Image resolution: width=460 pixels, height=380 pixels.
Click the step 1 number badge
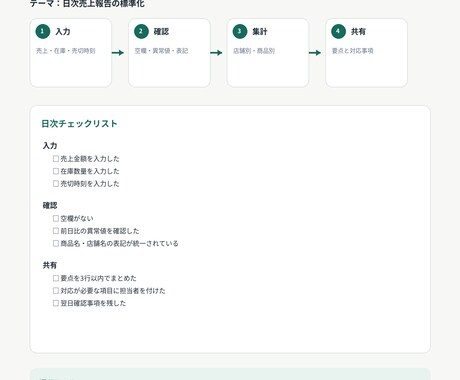click(43, 32)
